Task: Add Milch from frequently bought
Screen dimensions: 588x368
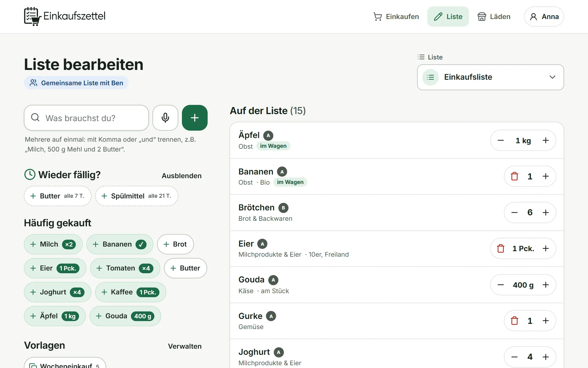Action: click(53, 244)
